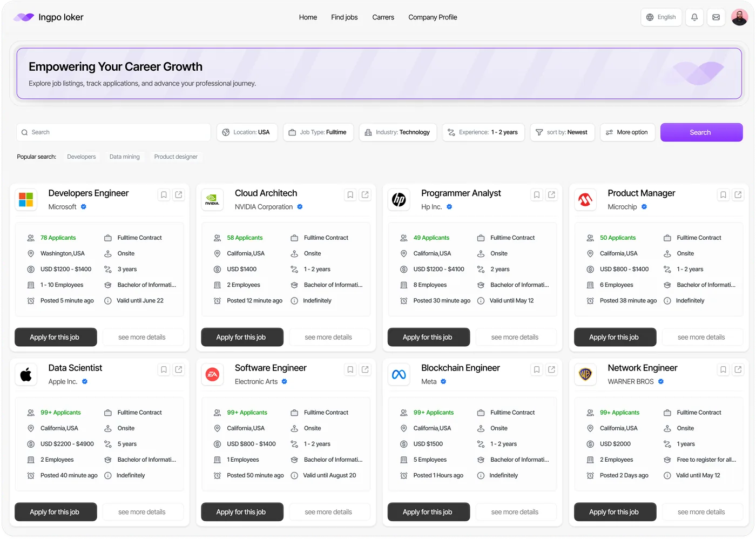Screen dimensions: 756x539
Task: Click the NVIDIA company logo
Action: pyautogui.click(x=212, y=200)
